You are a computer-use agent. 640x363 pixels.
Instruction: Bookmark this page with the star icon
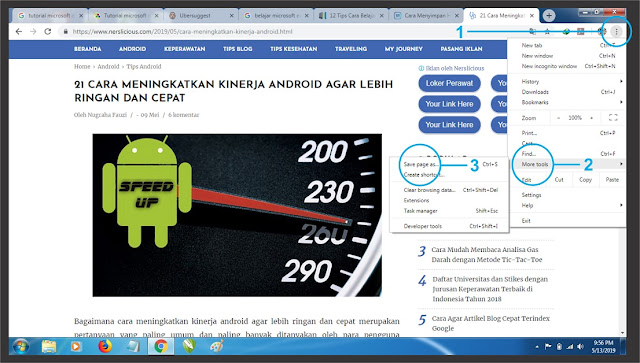pyautogui.click(x=547, y=31)
